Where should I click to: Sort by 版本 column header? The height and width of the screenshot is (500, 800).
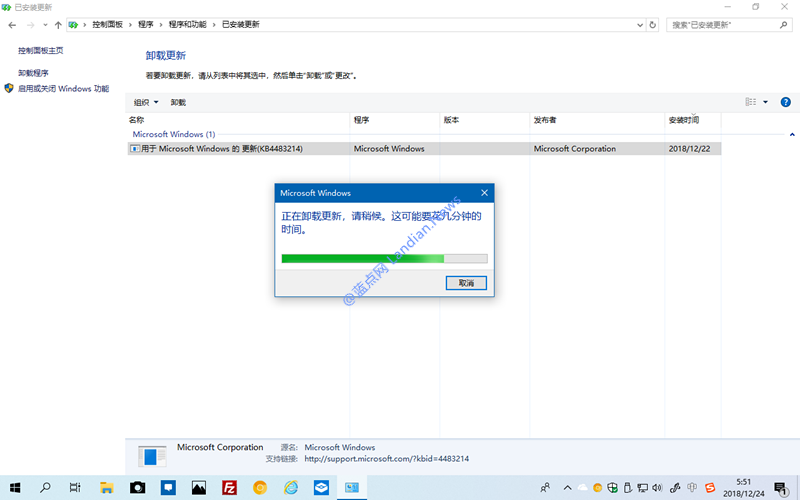[x=451, y=120]
